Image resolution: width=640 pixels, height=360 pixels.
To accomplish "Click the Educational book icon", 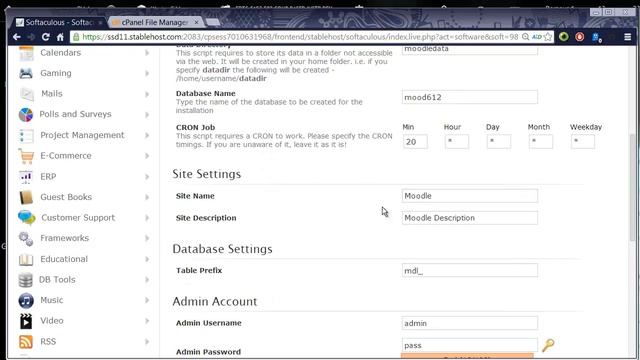I will pyautogui.click(x=26, y=259).
